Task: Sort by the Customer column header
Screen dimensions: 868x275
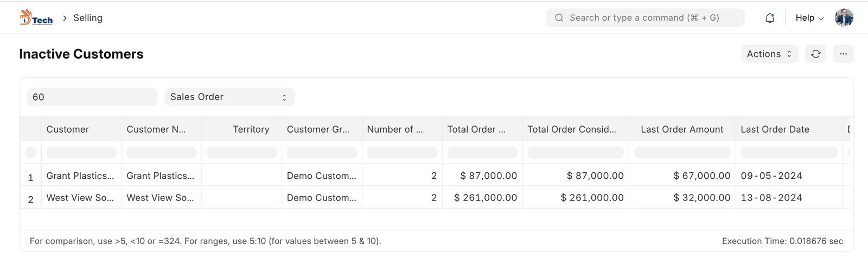Action: [68, 129]
